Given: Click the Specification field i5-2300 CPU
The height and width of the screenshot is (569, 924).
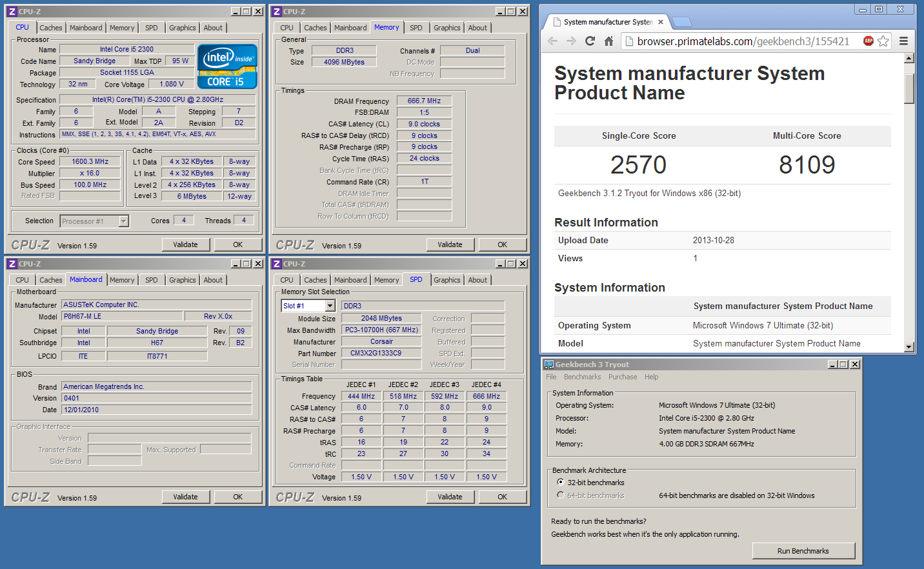Looking at the screenshot, I should tap(157, 99).
